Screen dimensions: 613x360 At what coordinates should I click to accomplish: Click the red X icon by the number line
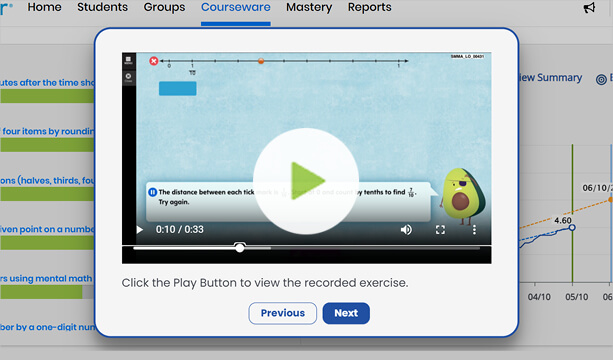[x=154, y=61]
